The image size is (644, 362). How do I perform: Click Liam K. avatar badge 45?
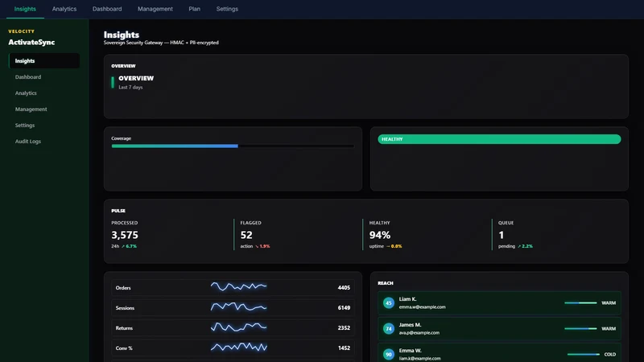(389, 303)
